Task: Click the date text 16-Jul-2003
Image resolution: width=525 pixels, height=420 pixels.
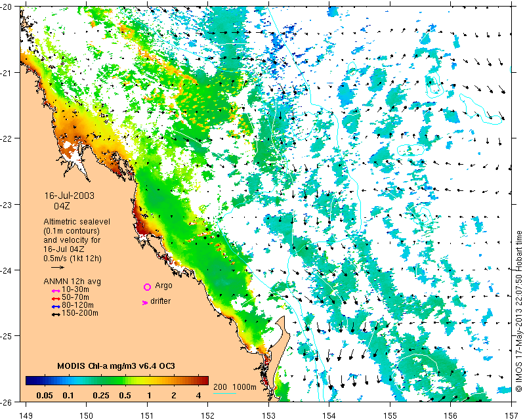Action: tap(70, 196)
